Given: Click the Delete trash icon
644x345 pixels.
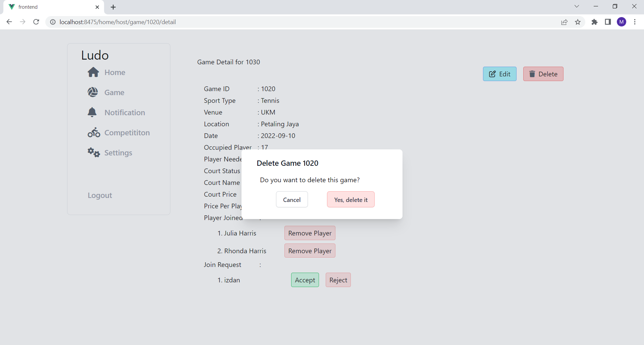Looking at the screenshot, I should [x=533, y=74].
